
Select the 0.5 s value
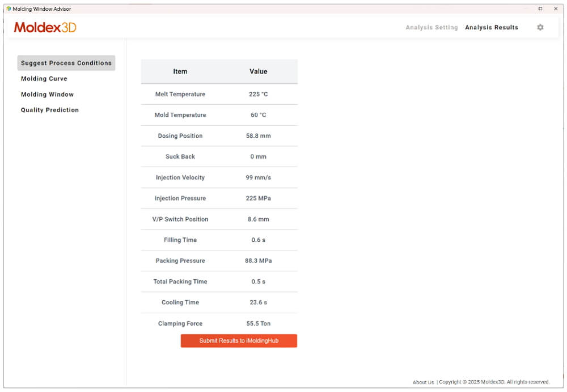pyautogui.click(x=258, y=282)
